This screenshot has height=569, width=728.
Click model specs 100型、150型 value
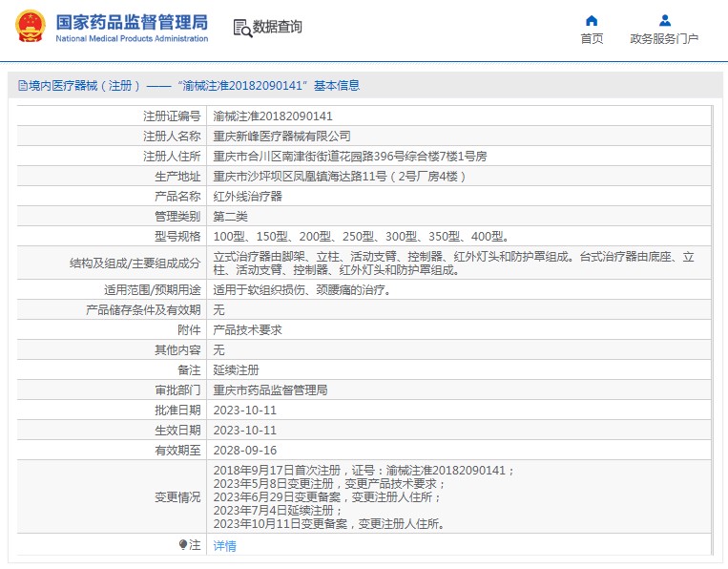coord(363,237)
